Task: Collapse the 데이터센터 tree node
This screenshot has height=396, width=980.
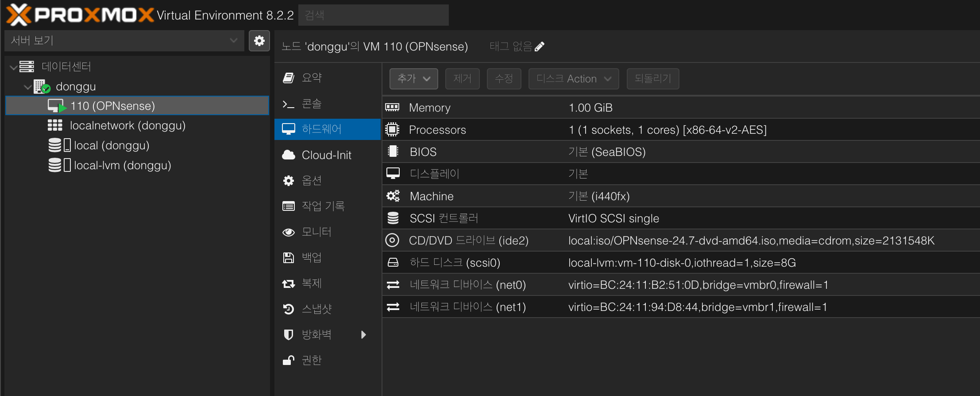Action: coord(13,67)
